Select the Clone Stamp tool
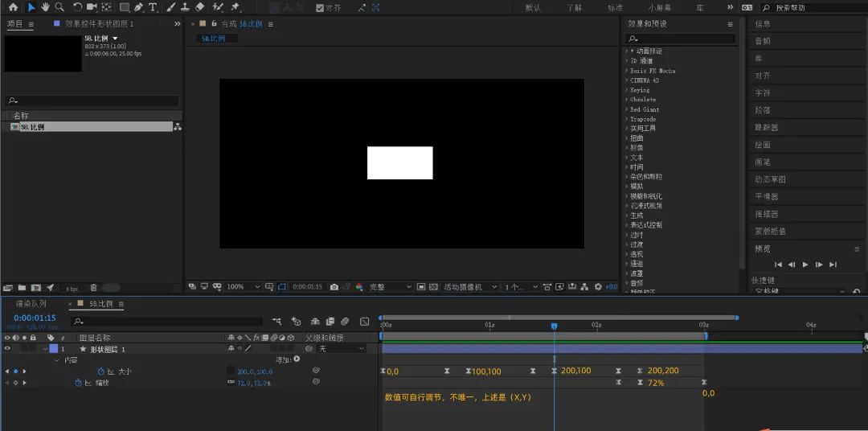868x431 pixels. [x=185, y=7]
